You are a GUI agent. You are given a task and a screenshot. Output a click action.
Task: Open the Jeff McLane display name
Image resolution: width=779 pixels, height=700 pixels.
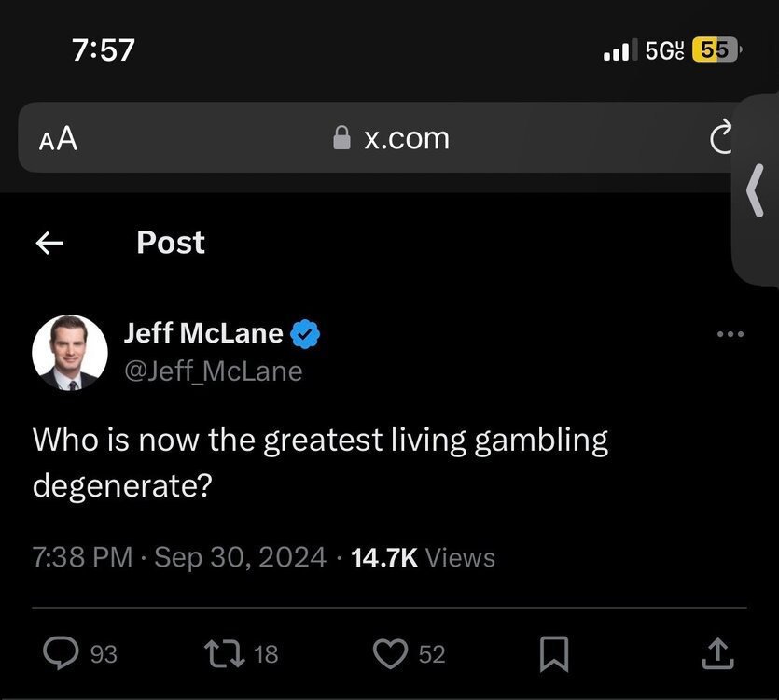pyautogui.click(x=202, y=333)
